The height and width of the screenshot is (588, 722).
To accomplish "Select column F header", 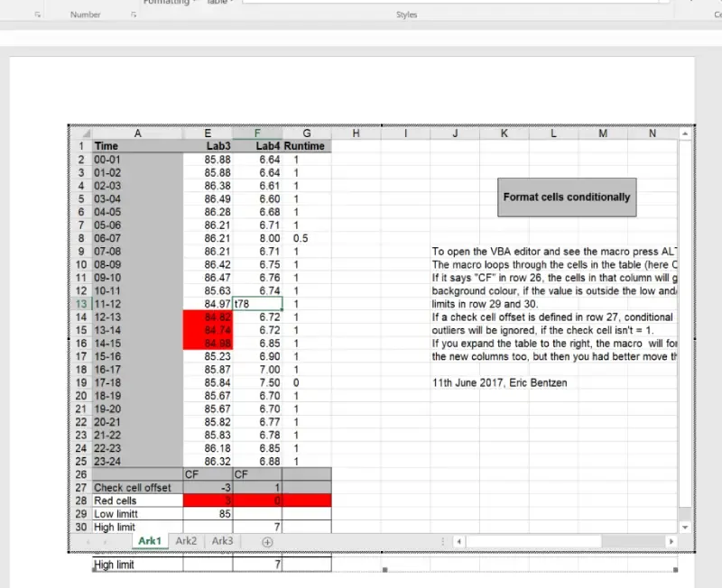I will [257, 133].
